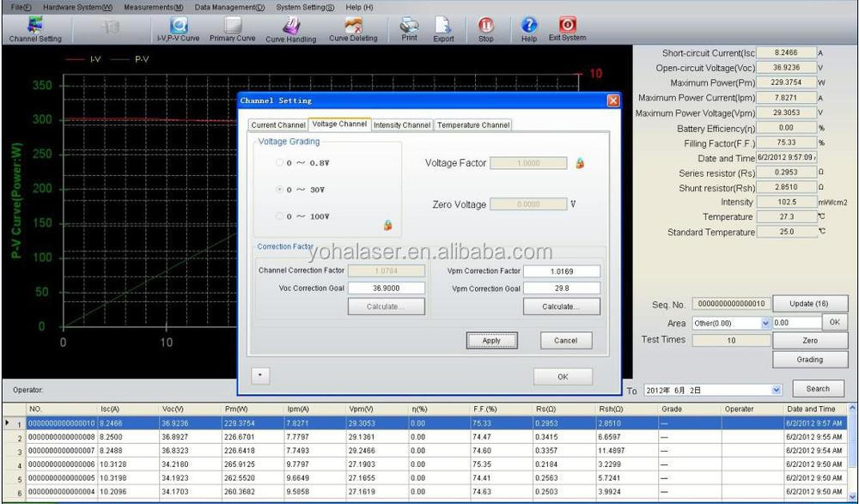The width and height of the screenshot is (859, 504).
Task: Select the 0 ~ 100V voltage grading
Action: tap(279, 216)
